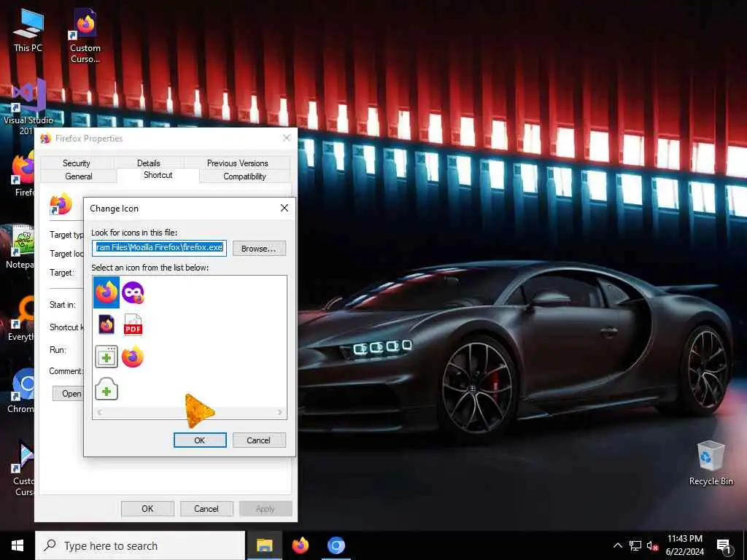
Task: Open the clock and date flyout
Action: (684, 545)
